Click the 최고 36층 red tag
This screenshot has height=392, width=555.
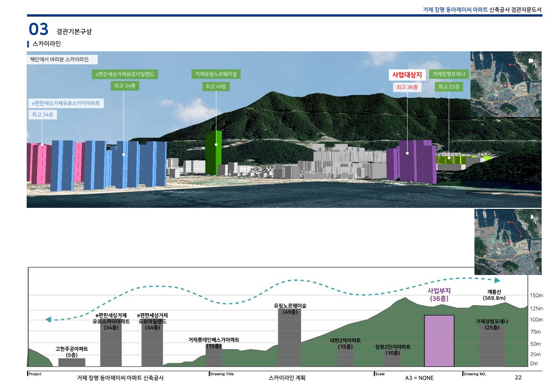click(x=407, y=87)
